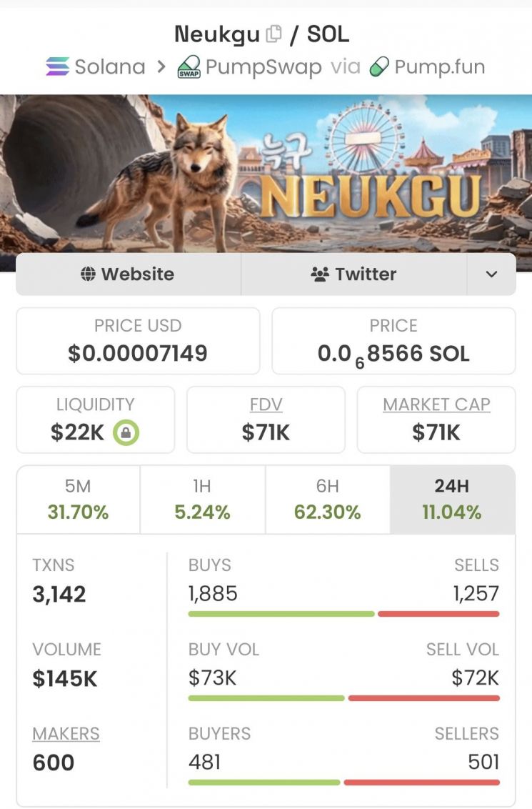Viewport: 532px width, 809px height.
Task: Select the 24H timeframe tab
Action: (452, 500)
